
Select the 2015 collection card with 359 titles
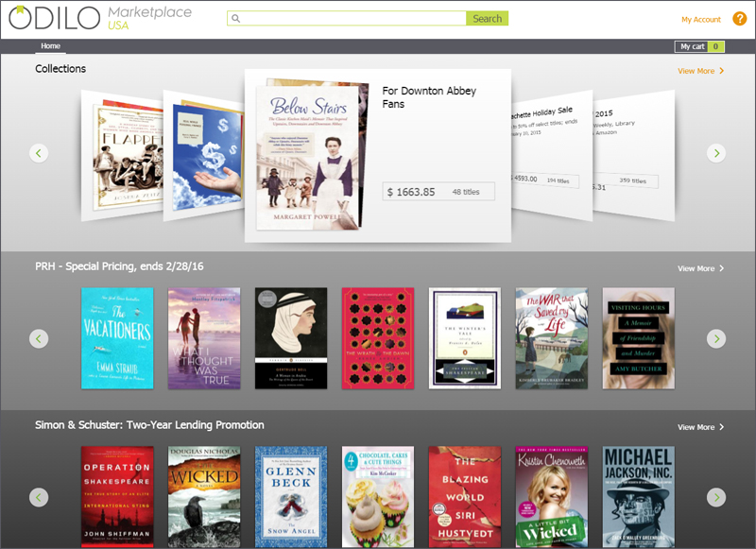tap(633, 155)
